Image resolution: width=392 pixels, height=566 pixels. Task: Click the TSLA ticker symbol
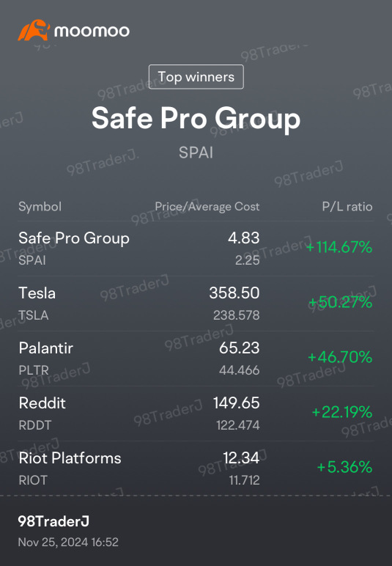34,315
